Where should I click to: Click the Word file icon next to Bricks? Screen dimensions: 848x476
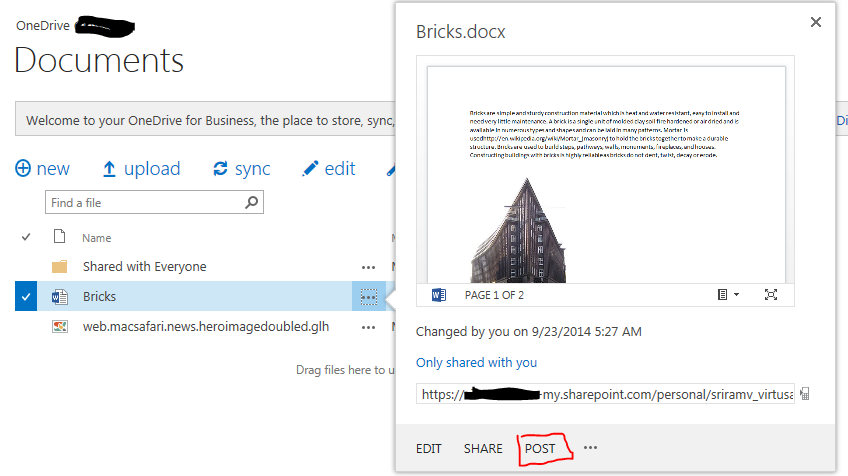pos(59,296)
